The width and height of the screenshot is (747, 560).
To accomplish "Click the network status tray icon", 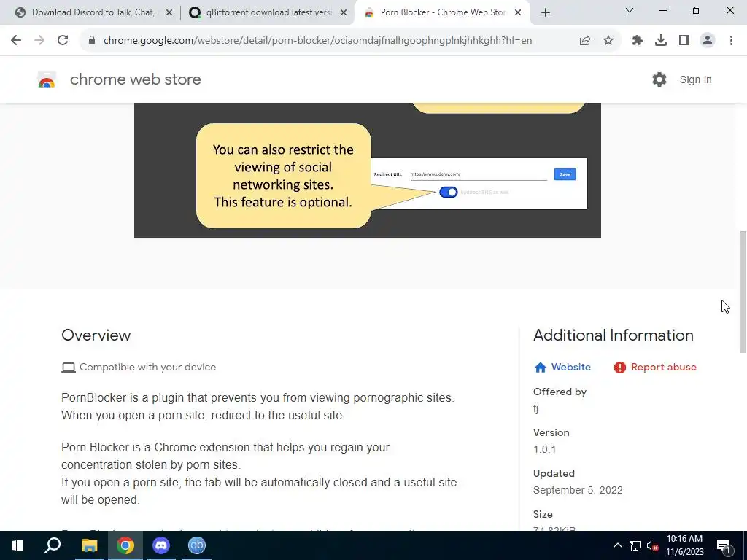I will 635,545.
